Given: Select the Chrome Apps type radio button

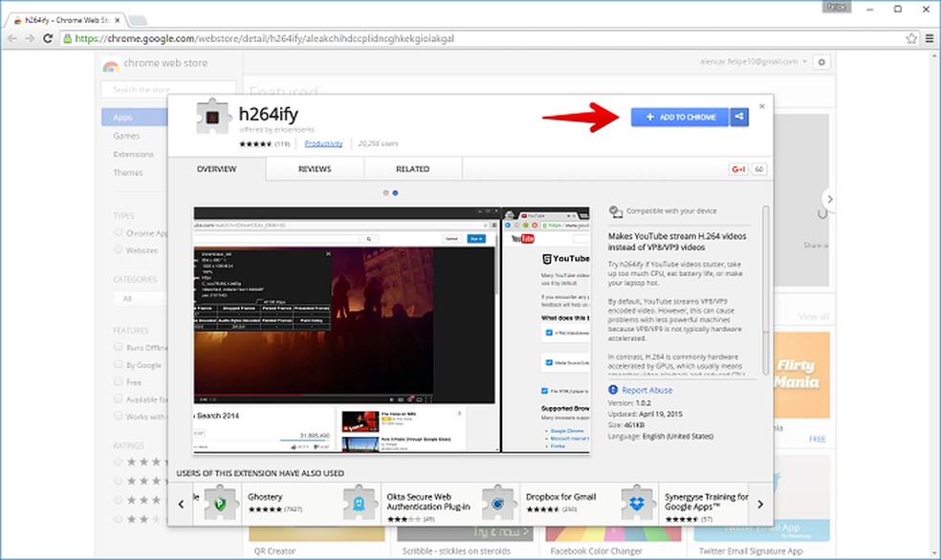Looking at the screenshot, I should pyautogui.click(x=119, y=232).
